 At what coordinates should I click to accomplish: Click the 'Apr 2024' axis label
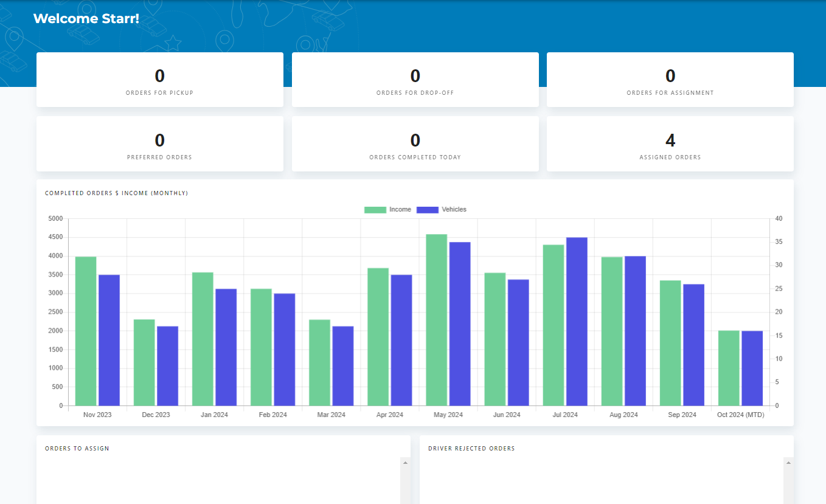tap(389, 415)
